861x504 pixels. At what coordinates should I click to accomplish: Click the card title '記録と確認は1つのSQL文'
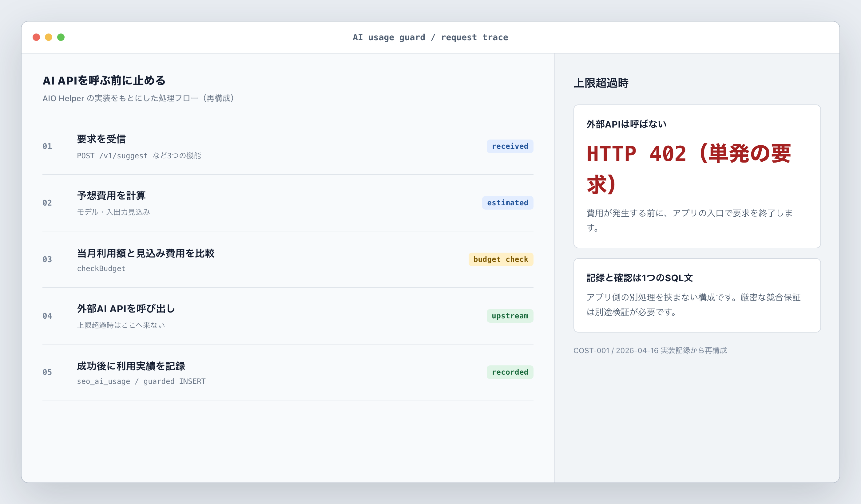pos(639,278)
